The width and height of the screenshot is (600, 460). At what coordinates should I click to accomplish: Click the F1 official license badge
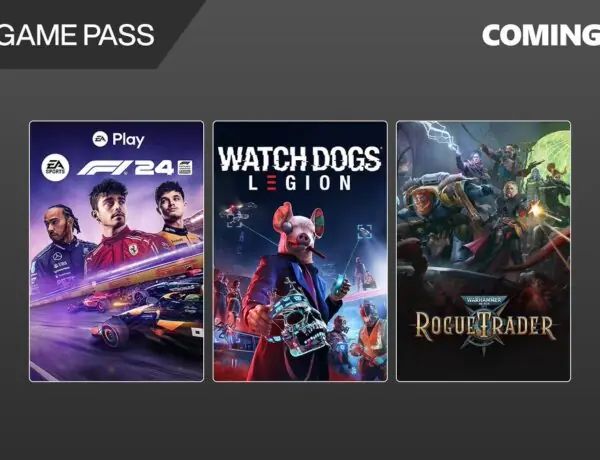click(185, 168)
